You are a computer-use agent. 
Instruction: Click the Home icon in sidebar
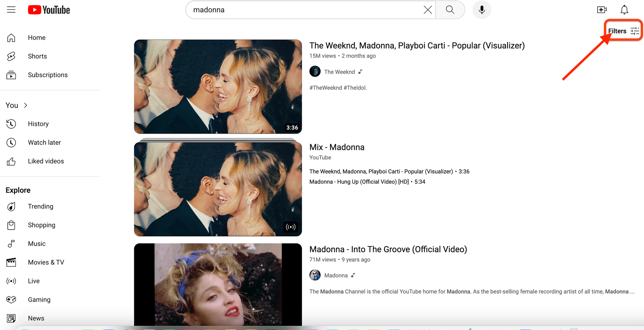(11, 38)
